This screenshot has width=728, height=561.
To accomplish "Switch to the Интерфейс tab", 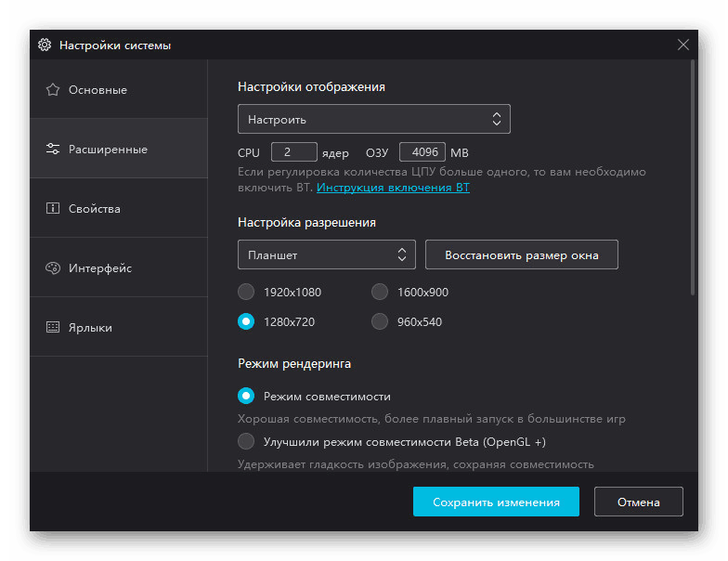I will tap(100, 268).
